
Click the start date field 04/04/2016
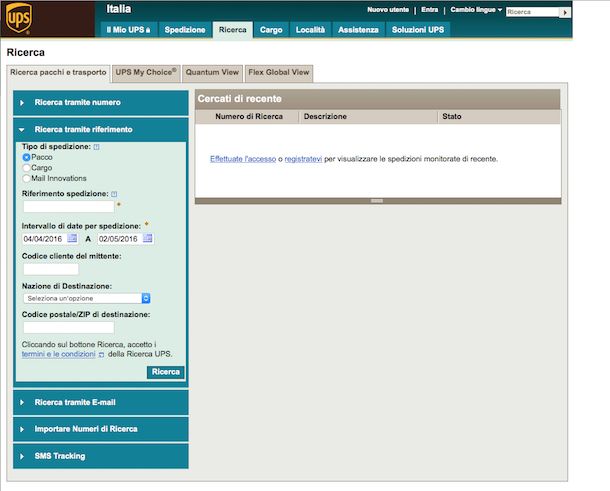[x=45, y=239]
